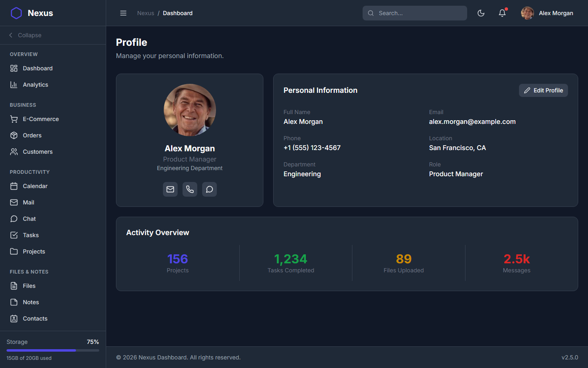Click the magnifier icon in search box
This screenshot has height=368, width=588.
coord(371,13)
